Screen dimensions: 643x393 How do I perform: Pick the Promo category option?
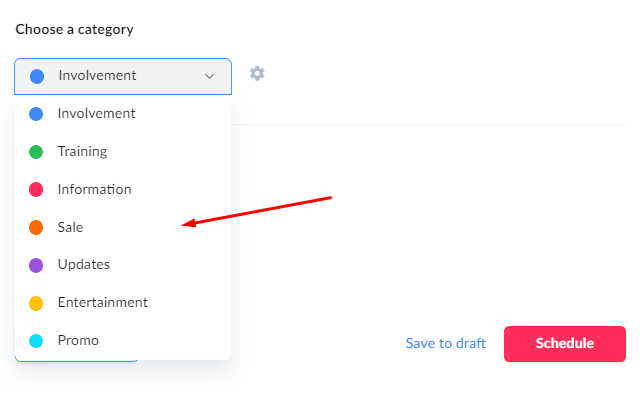coord(123,340)
